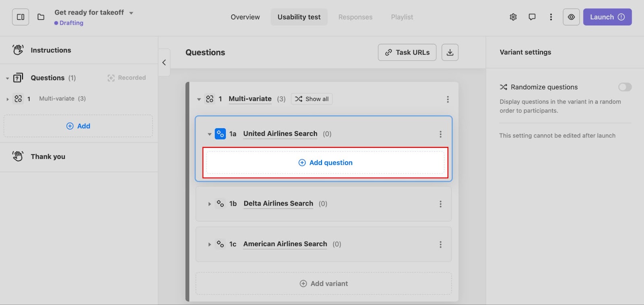Click the folder icon in header
The width and height of the screenshot is (644, 305).
pyautogui.click(x=41, y=17)
